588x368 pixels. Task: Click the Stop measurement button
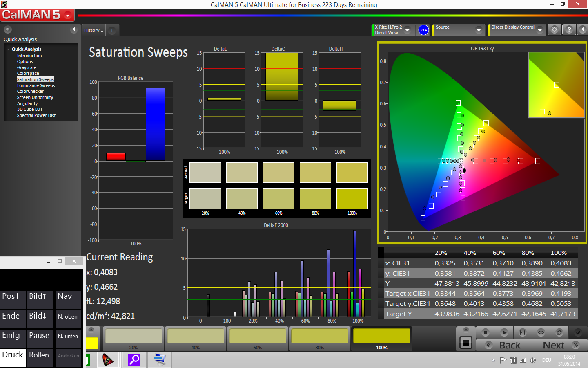coord(485,332)
